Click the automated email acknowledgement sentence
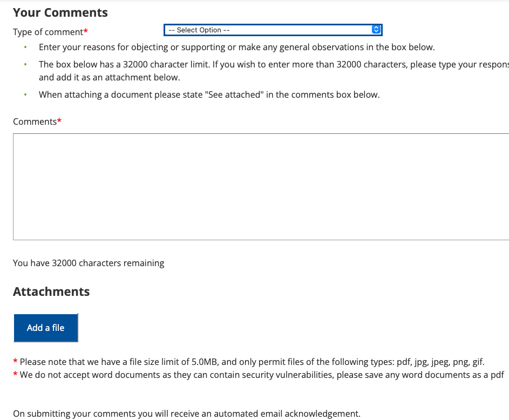Viewport: 509px width, 420px height. 186,414
